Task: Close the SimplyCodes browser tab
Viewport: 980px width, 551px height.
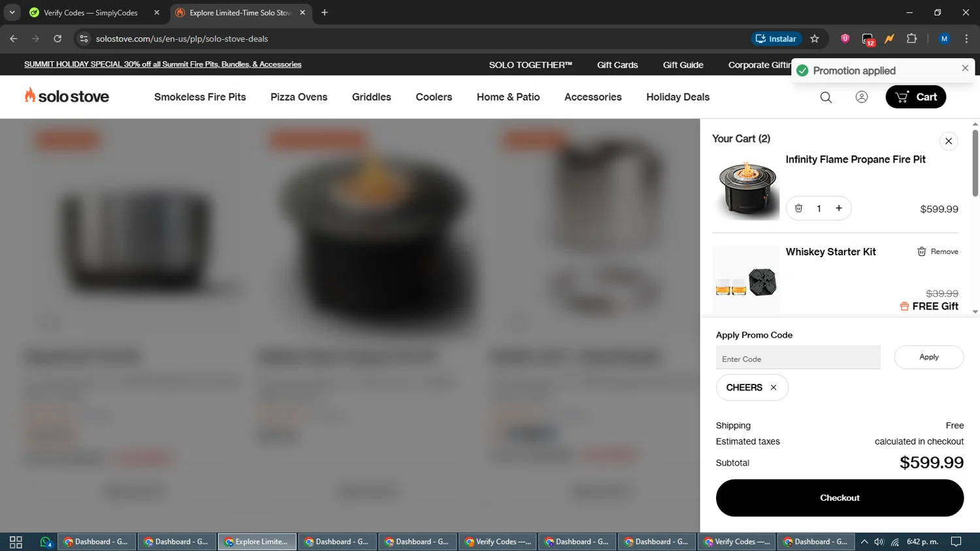Action: tap(157, 12)
